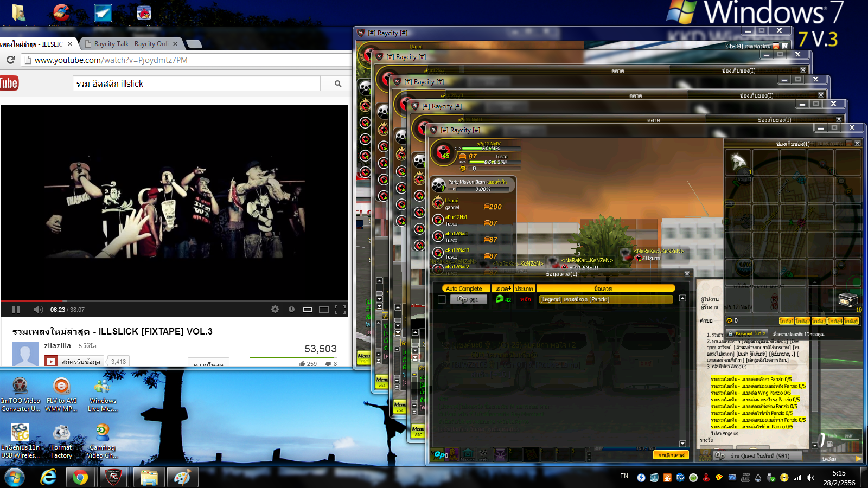868x488 pixels.
Task: Switch to the ILLSLIC Chrome tab
Action: pyautogui.click(x=34, y=44)
